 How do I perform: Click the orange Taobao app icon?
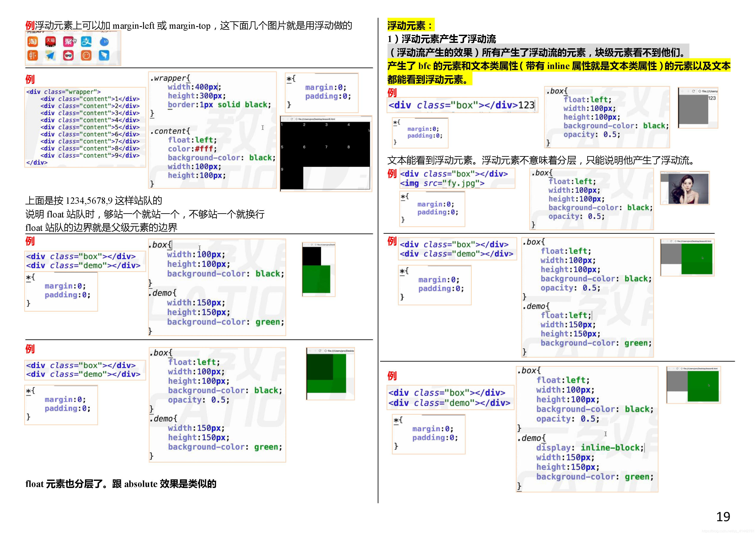[x=32, y=41]
